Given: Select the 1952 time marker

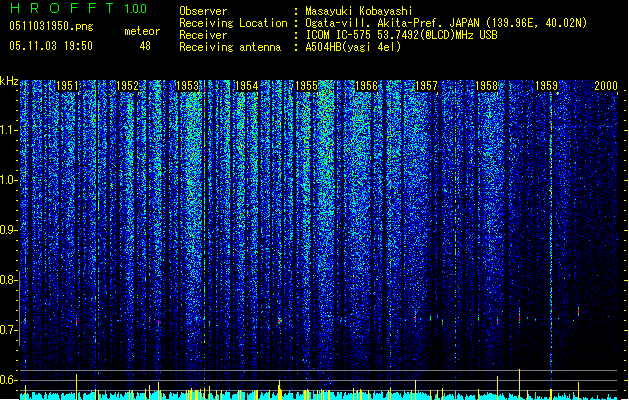Looking at the screenshot, I should (128, 86).
